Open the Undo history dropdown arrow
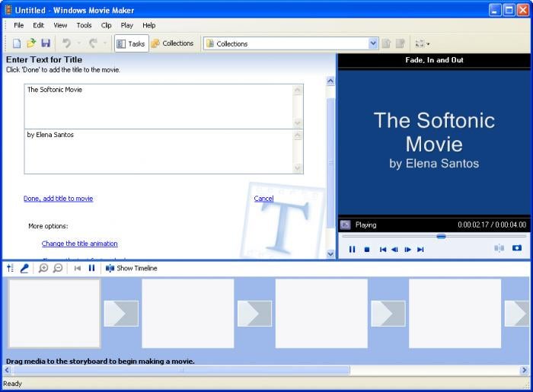The image size is (533, 392). point(78,43)
